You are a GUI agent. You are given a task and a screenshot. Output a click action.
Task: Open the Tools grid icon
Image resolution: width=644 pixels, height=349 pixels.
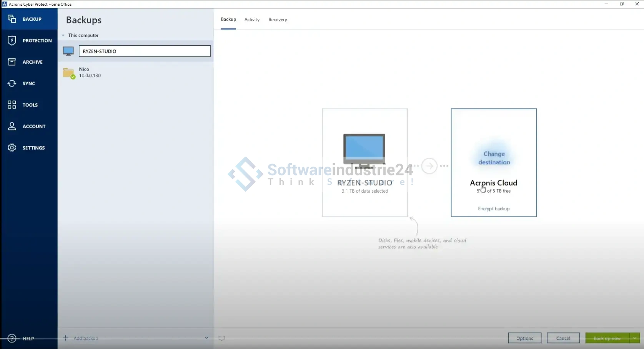12,105
